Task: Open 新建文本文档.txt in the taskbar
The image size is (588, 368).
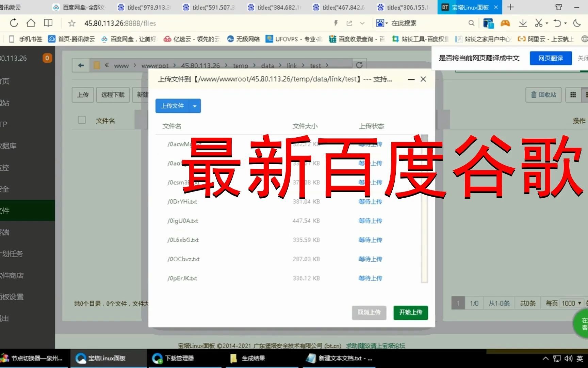Action: click(x=339, y=358)
